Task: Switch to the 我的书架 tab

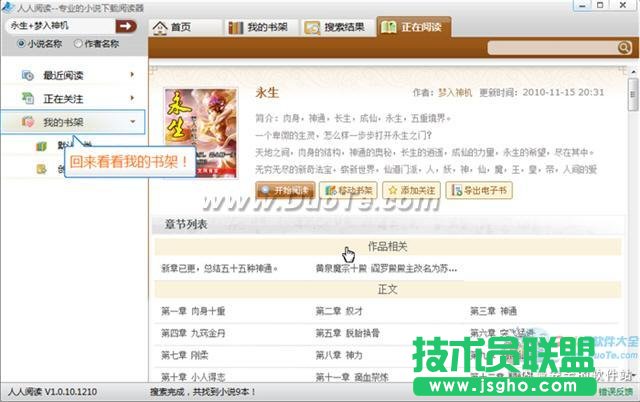Action: [x=262, y=27]
